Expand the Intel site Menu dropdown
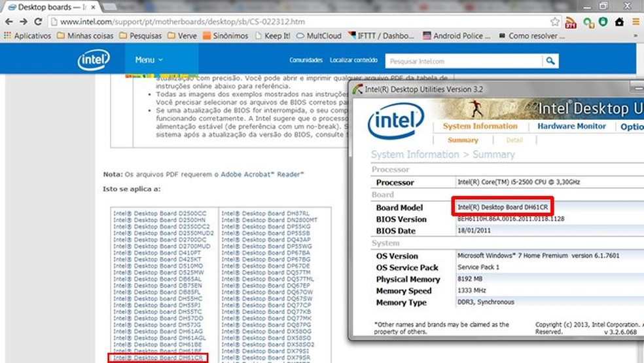This screenshot has height=363, width=644. 149,60
